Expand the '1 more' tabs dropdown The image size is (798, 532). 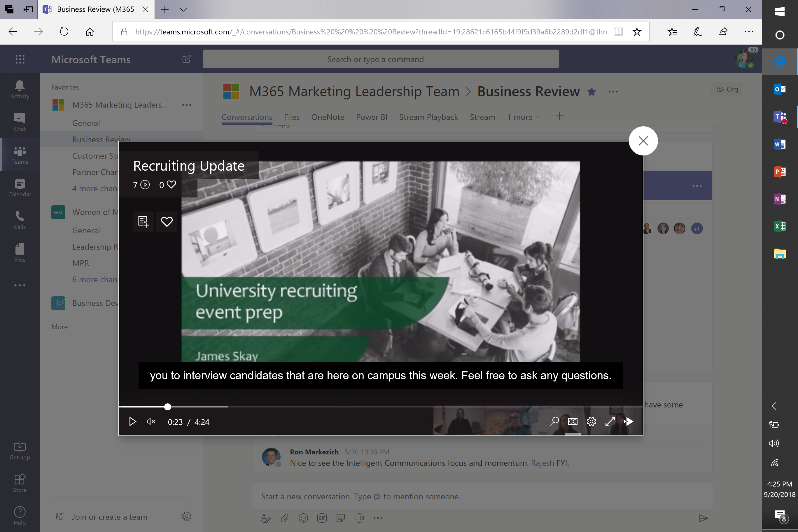pos(524,117)
